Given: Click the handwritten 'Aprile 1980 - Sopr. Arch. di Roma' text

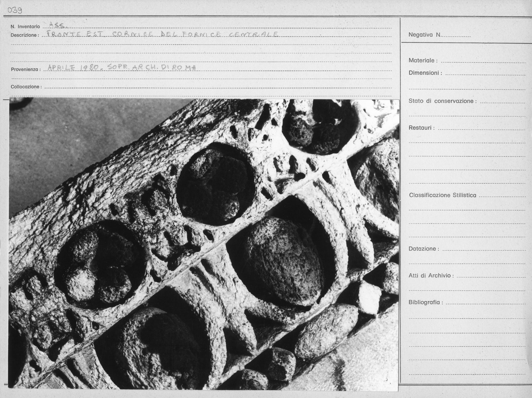Looking at the screenshot, I should [122, 67].
